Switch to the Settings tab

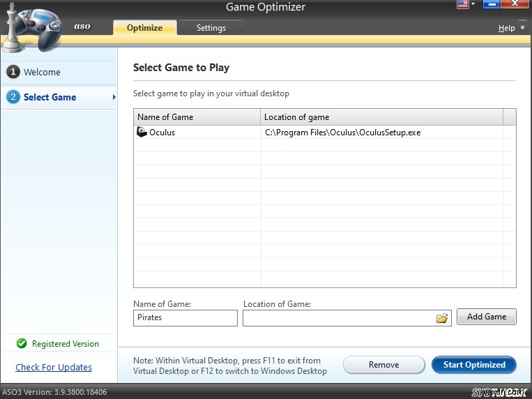click(x=211, y=28)
